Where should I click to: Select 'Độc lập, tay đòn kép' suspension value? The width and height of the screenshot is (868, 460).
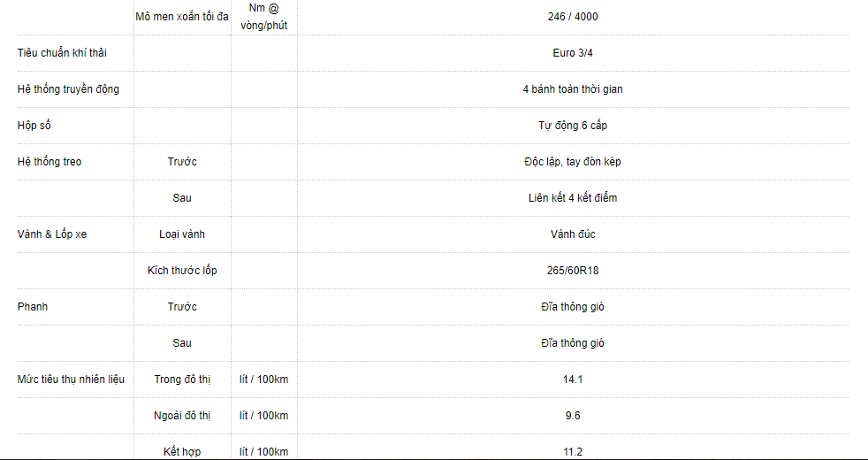[x=573, y=162]
